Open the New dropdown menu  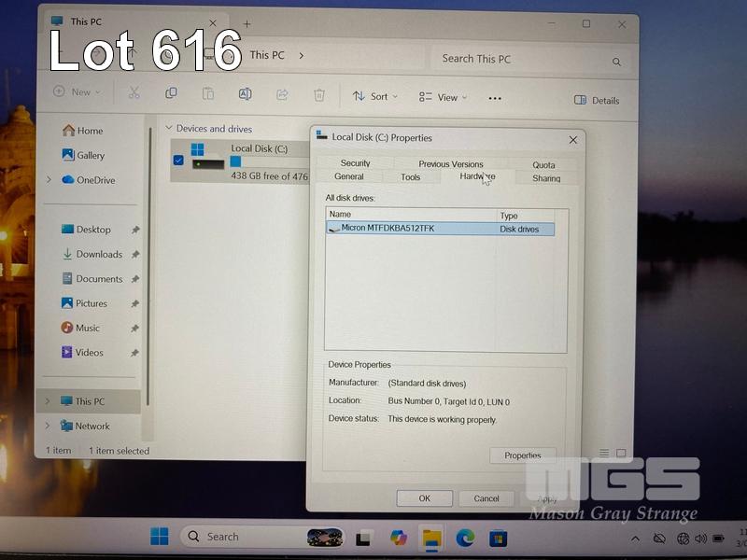pyautogui.click(x=78, y=91)
